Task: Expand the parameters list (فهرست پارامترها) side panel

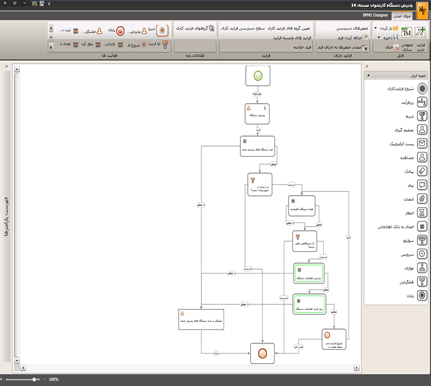Action: [6, 216]
